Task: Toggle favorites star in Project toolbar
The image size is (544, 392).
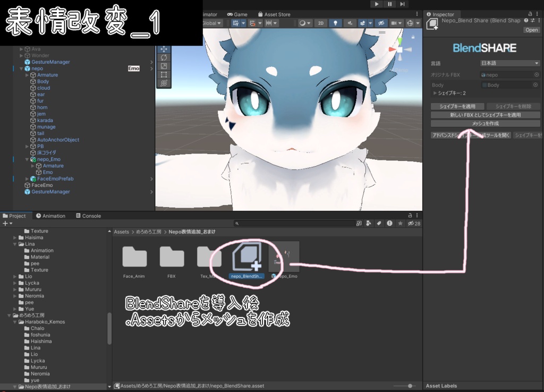Action: 401,224
